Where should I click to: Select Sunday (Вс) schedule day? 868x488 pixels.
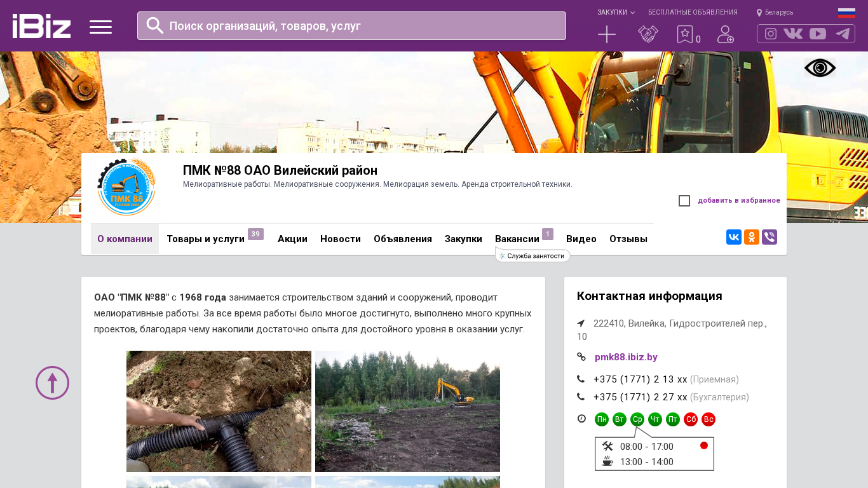pyautogui.click(x=709, y=419)
